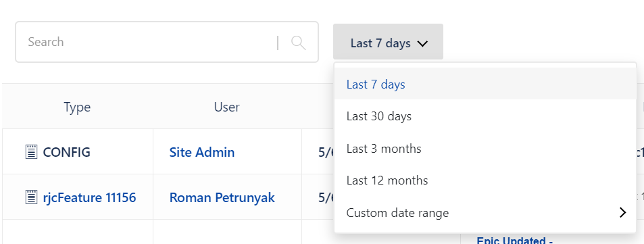Screen dimensions: 644x244
Task: Expand the Custom date range submenu arrow
Action: 622,212
